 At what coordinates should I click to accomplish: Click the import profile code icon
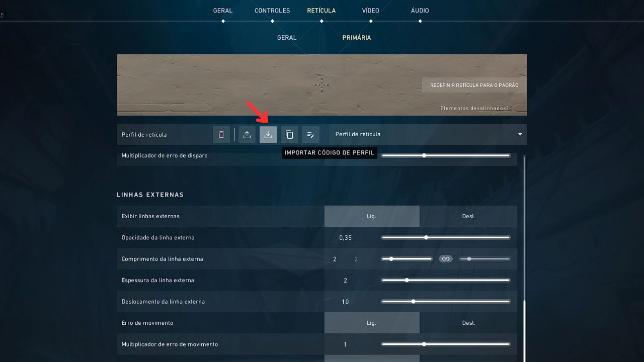click(x=268, y=134)
